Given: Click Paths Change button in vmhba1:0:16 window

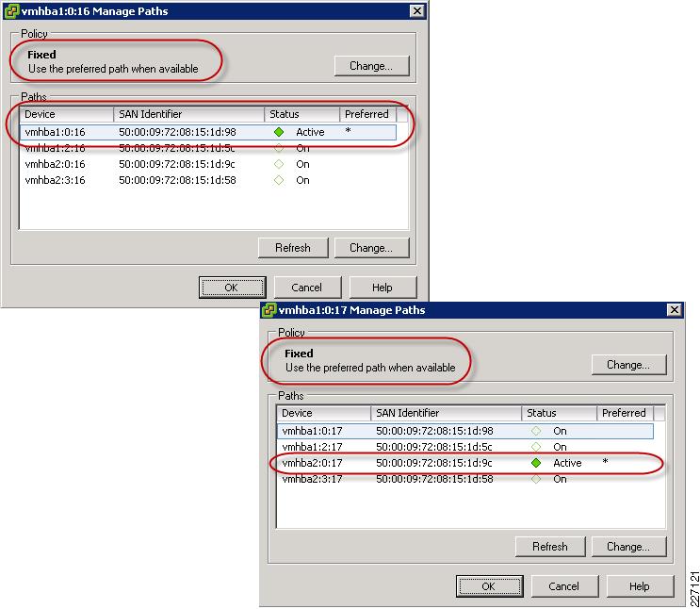Looking at the screenshot, I should point(371,248).
